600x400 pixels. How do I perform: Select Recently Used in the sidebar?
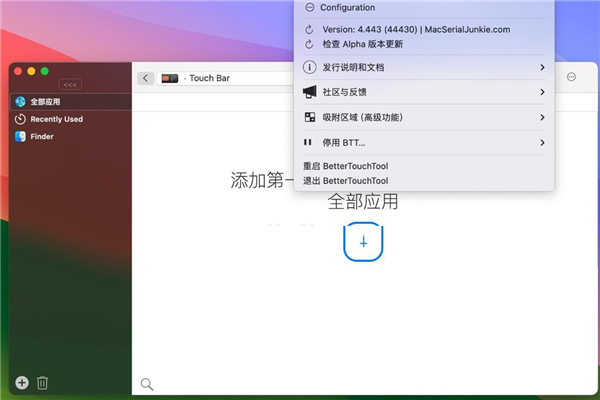coord(71,119)
